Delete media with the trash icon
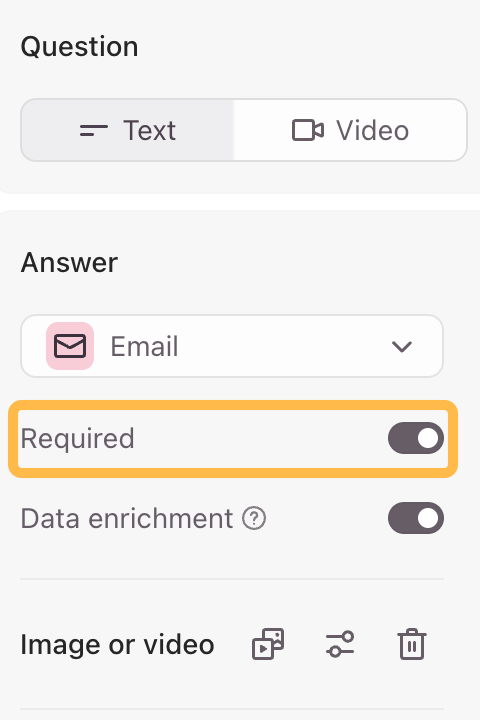The height and width of the screenshot is (720, 480). [x=412, y=644]
